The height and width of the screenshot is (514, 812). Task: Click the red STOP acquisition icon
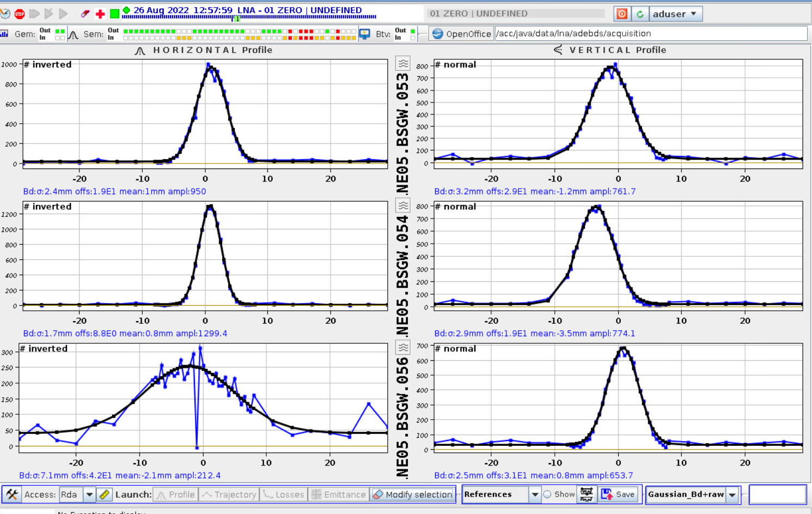click(x=20, y=14)
